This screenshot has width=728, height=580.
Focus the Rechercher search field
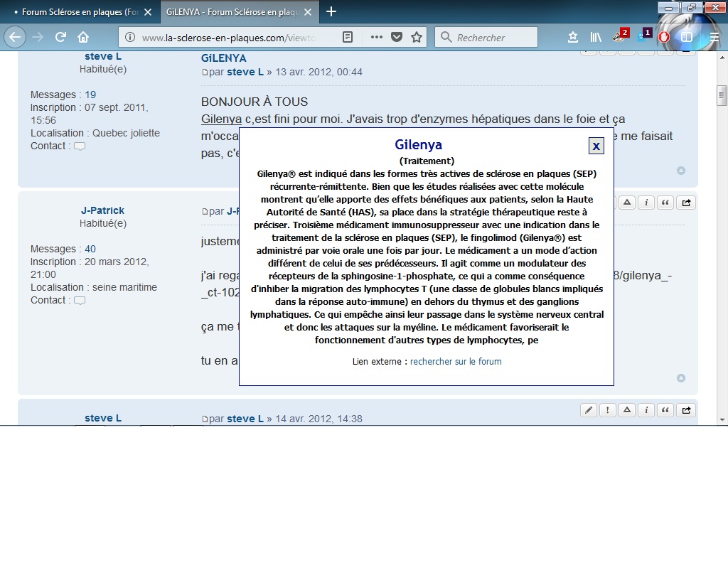(486, 37)
